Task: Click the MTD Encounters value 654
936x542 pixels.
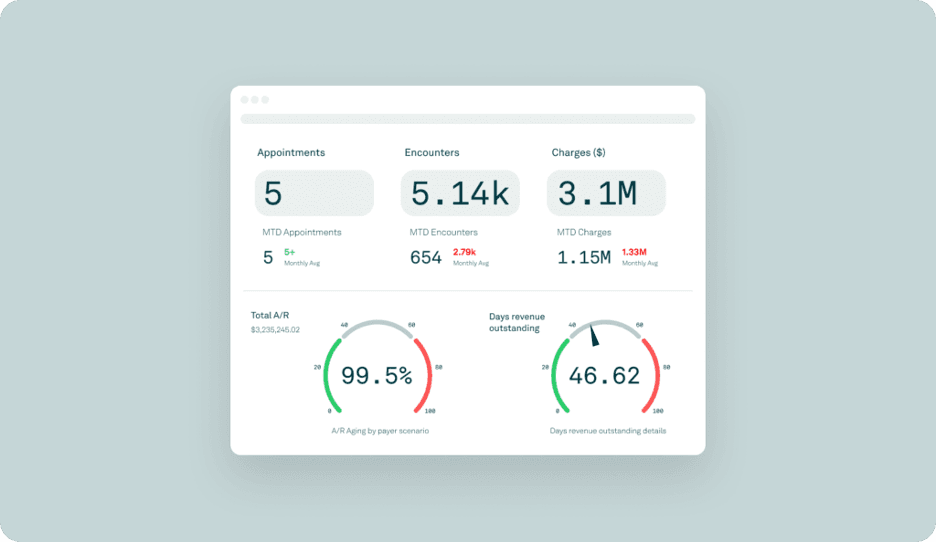Action: [426, 257]
